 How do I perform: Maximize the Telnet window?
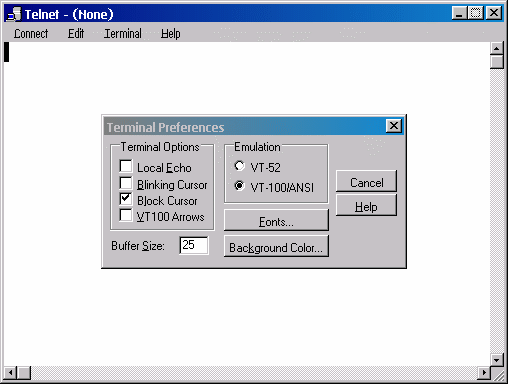point(475,13)
